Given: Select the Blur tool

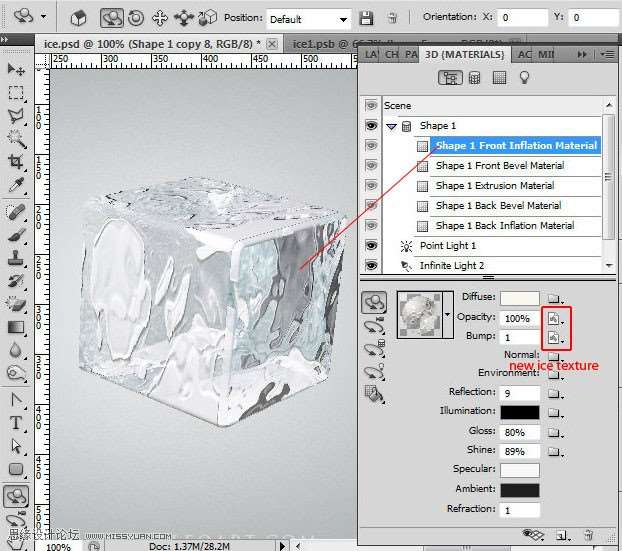Looking at the screenshot, I should (16, 350).
